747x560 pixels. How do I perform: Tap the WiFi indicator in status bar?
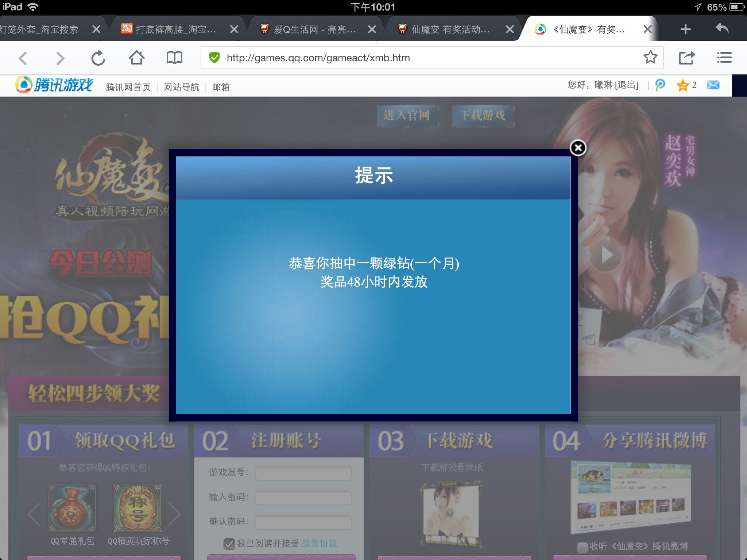pyautogui.click(x=33, y=7)
